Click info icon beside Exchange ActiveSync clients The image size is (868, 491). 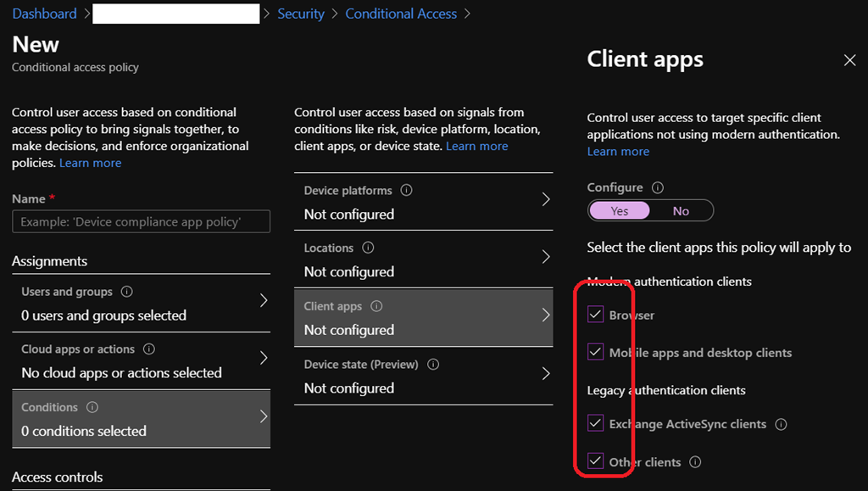tap(781, 424)
